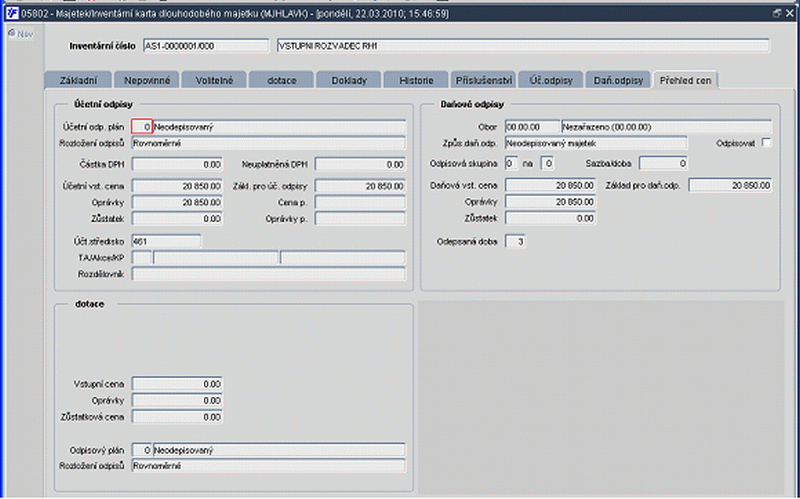Close the window using the X button

pos(789,13)
